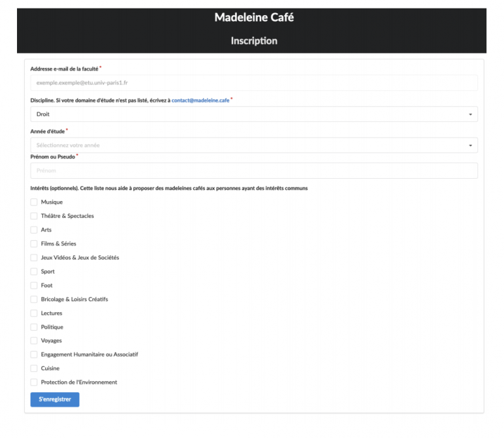Expand the Année d'étude dropdown
Image resolution: width=504 pixels, height=438 pixels.
[254, 145]
